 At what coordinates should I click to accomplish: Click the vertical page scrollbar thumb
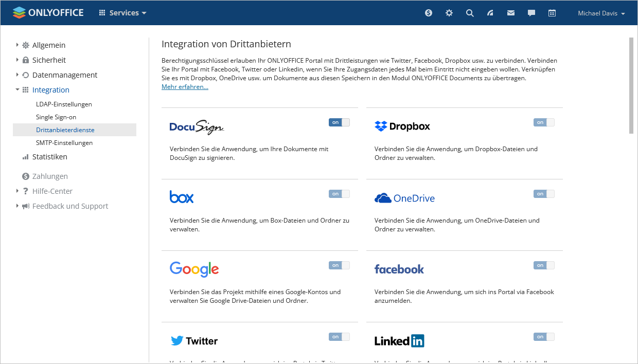631,85
